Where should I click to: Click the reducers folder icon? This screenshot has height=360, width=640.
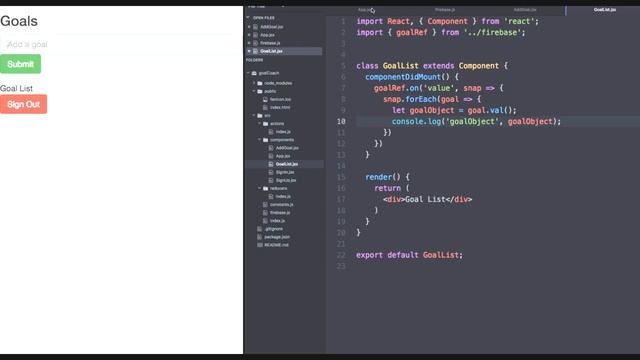[265, 189]
